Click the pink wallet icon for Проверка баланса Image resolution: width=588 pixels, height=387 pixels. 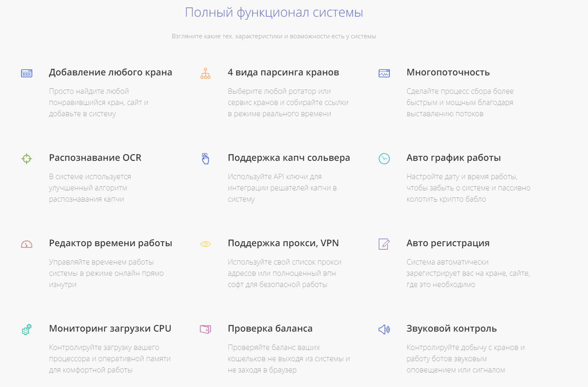point(205,330)
